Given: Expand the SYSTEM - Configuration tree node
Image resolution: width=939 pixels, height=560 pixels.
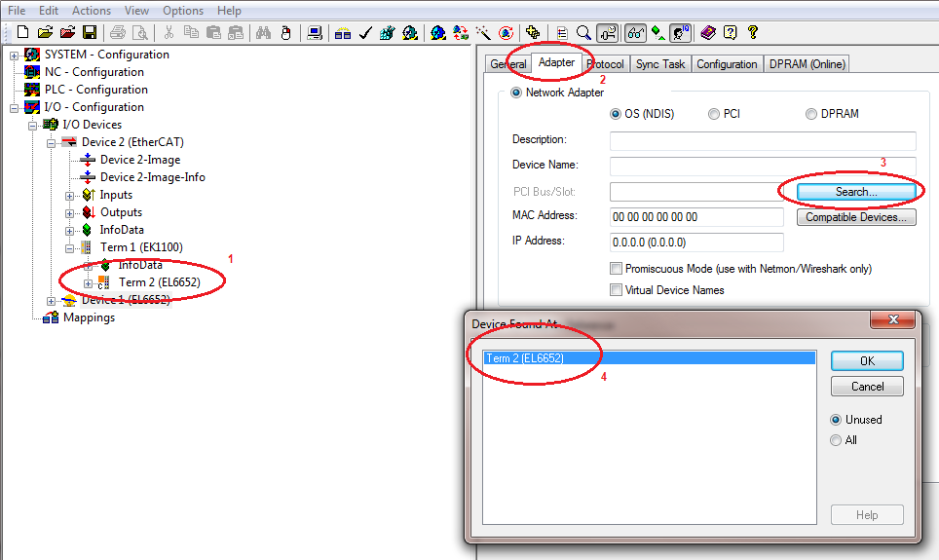Looking at the screenshot, I should click(14, 56).
